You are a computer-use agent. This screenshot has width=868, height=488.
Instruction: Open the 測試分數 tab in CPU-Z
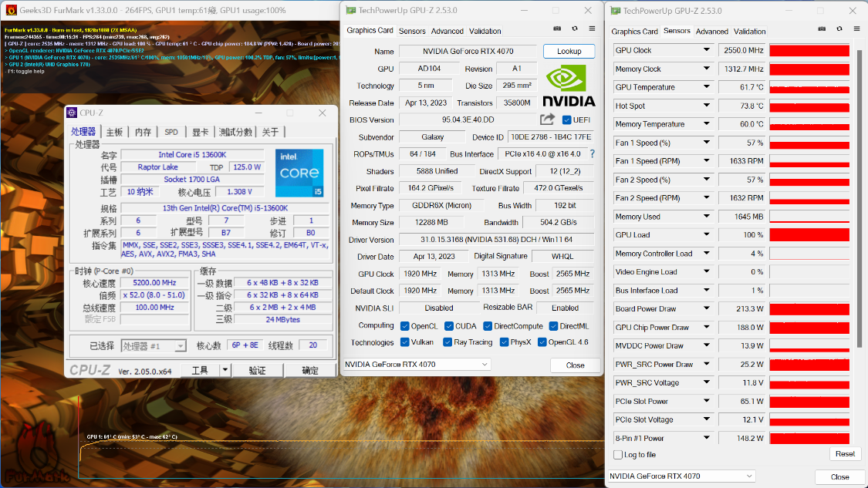(235, 132)
